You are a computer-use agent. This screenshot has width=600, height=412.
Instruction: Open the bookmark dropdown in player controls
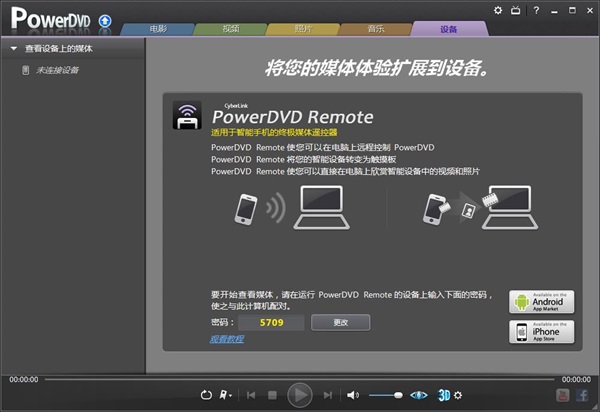click(x=225, y=395)
